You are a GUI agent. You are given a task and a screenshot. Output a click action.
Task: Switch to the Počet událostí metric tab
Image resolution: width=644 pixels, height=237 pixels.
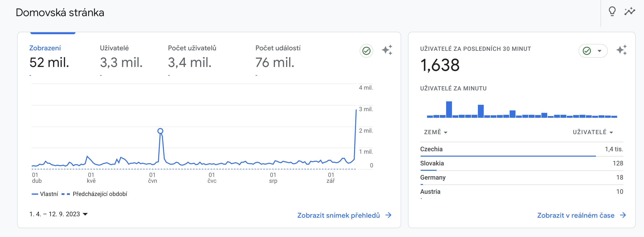click(x=278, y=58)
